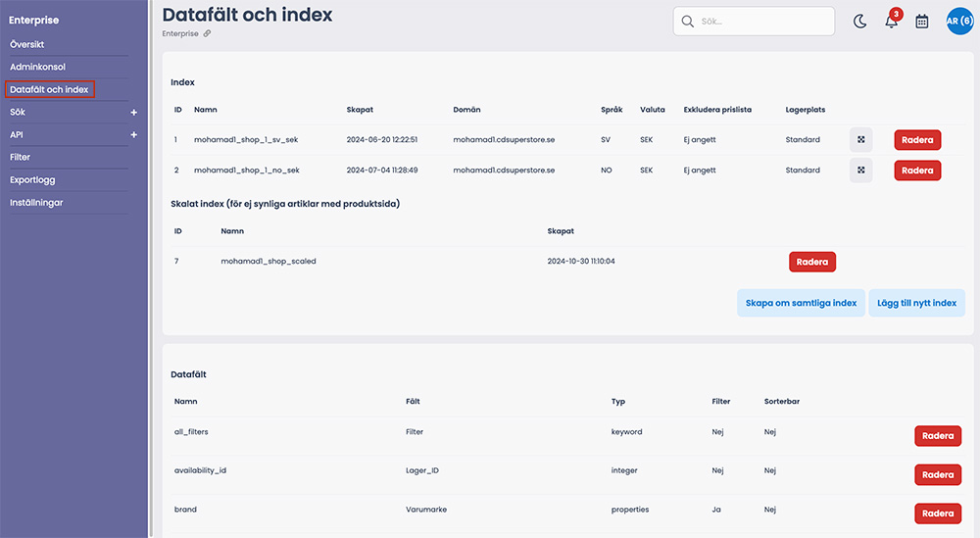
Task: Open Inställningar sidebar item
Action: (36, 203)
